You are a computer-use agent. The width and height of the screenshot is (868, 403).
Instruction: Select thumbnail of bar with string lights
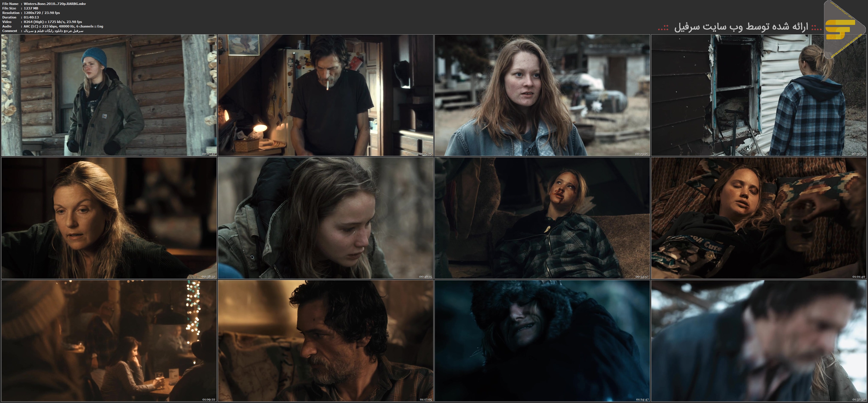point(109,341)
